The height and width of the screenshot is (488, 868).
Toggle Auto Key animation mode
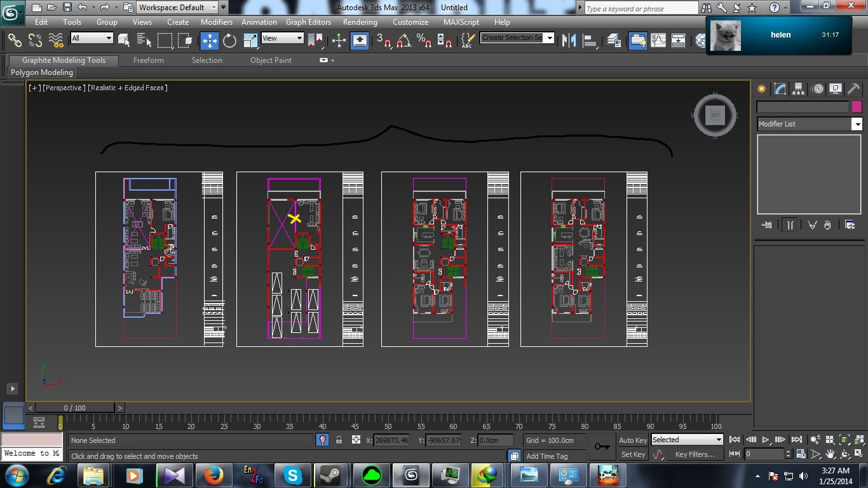[633, 440]
